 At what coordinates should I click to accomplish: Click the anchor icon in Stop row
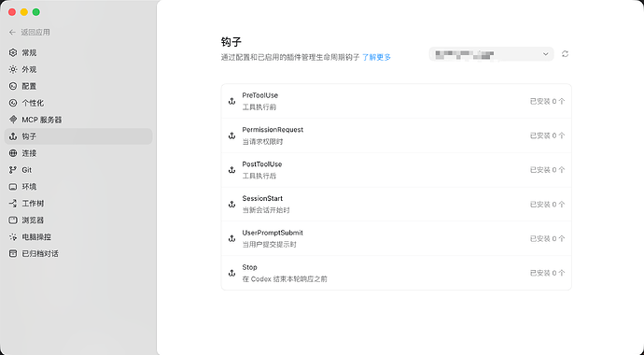click(x=232, y=273)
